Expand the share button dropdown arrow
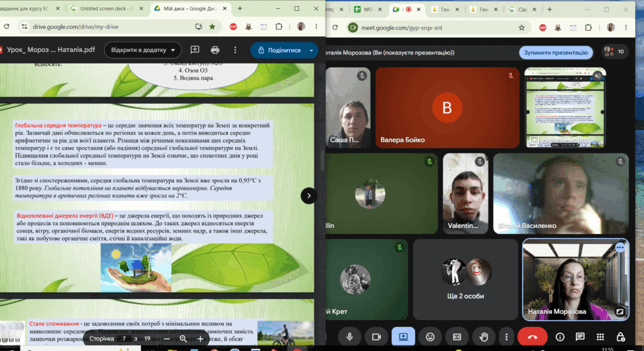Image resolution: width=644 pixels, height=351 pixels. pos(311,50)
